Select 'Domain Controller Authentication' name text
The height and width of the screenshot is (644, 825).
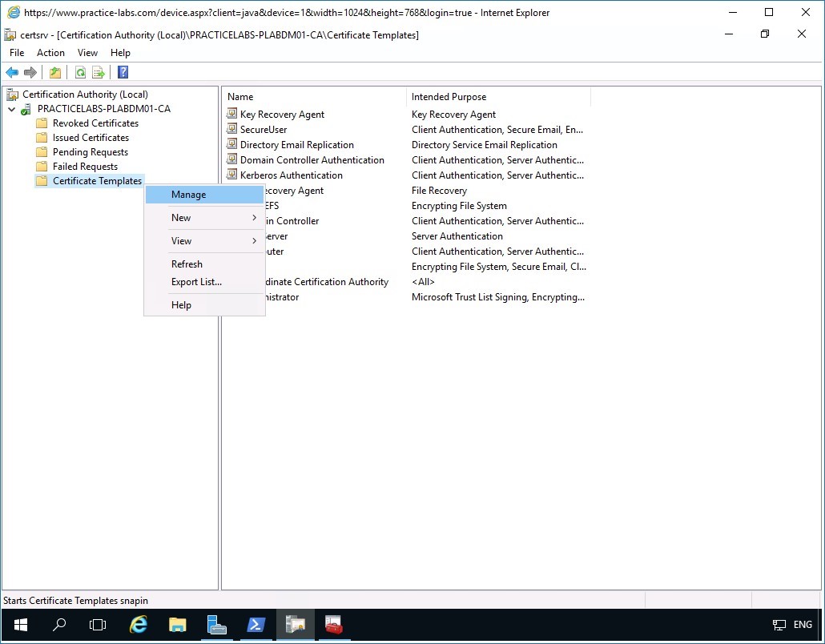[312, 160]
